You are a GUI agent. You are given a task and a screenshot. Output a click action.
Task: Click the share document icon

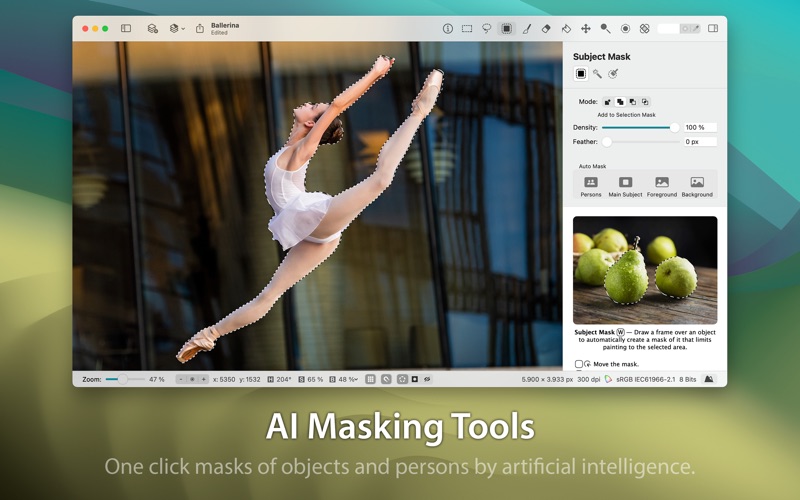[199, 29]
